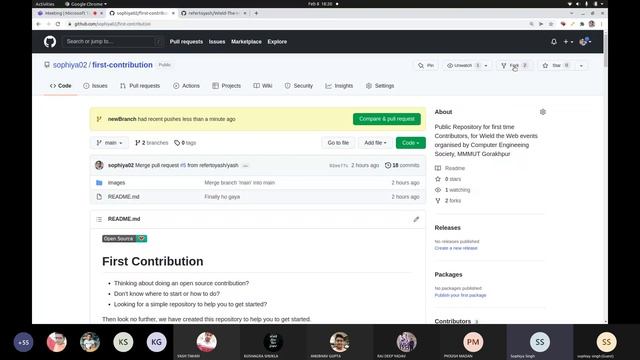640x360 pixels.
Task: Open first-contribution repository link
Action: tap(122, 65)
